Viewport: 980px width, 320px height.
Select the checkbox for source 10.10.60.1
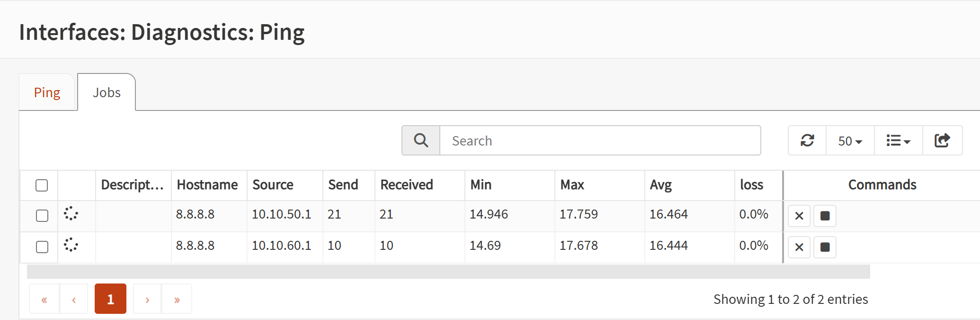[42, 247]
